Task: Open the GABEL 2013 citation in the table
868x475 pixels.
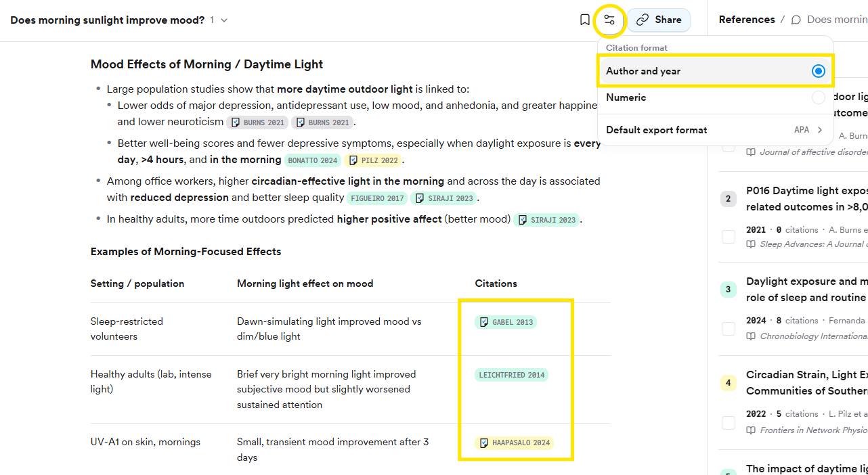Action: tap(506, 322)
